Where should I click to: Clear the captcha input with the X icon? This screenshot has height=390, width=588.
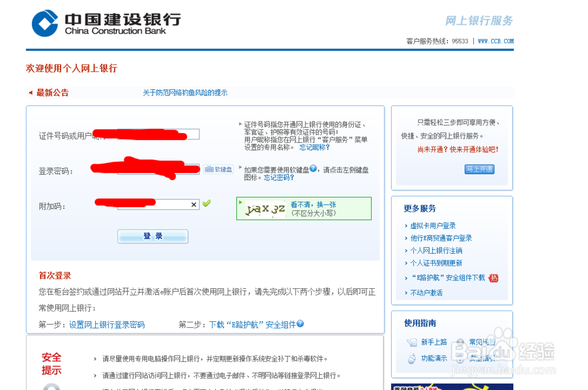pos(193,204)
